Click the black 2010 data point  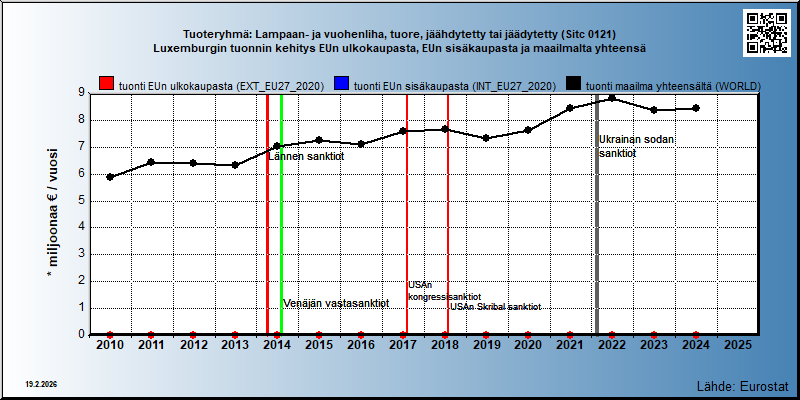(110, 177)
